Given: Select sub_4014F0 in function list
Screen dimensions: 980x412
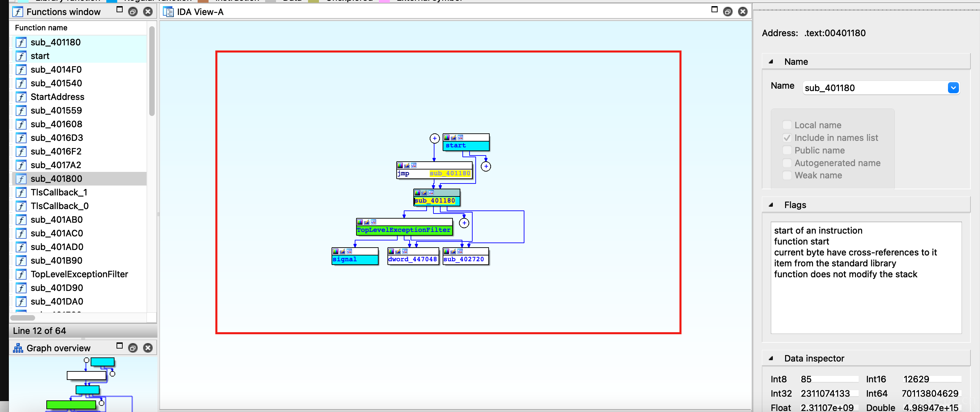Looking at the screenshot, I should [x=79, y=70].
